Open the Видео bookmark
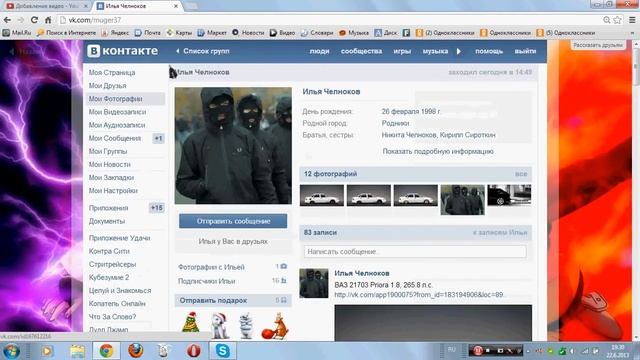The image size is (640, 360). click(x=282, y=33)
